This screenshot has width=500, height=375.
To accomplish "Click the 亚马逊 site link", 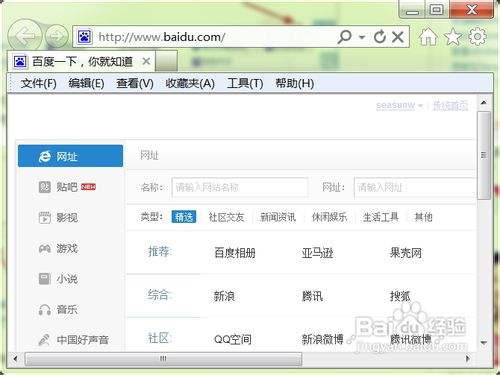I will pyautogui.click(x=317, y=253).
